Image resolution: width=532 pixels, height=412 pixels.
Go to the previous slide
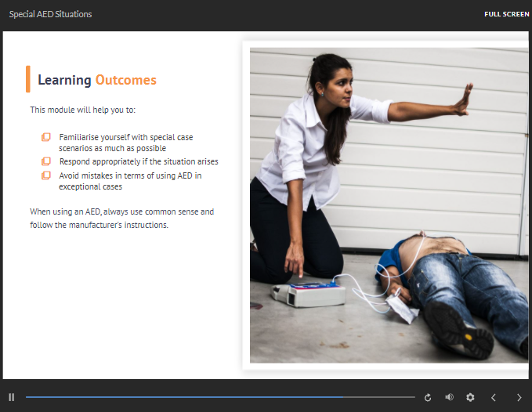click(494, 397)
